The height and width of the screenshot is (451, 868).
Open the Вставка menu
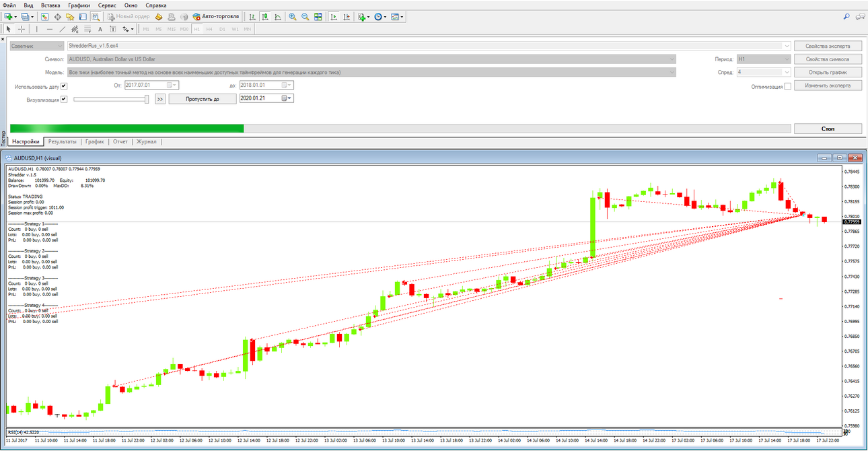[x=50, y=5]
